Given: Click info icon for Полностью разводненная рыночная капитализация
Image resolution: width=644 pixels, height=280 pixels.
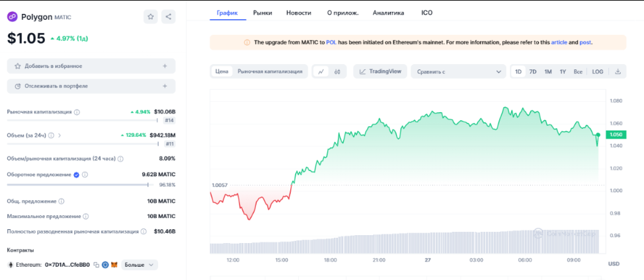Looking at the screenshot, I should tap(143, 232).
